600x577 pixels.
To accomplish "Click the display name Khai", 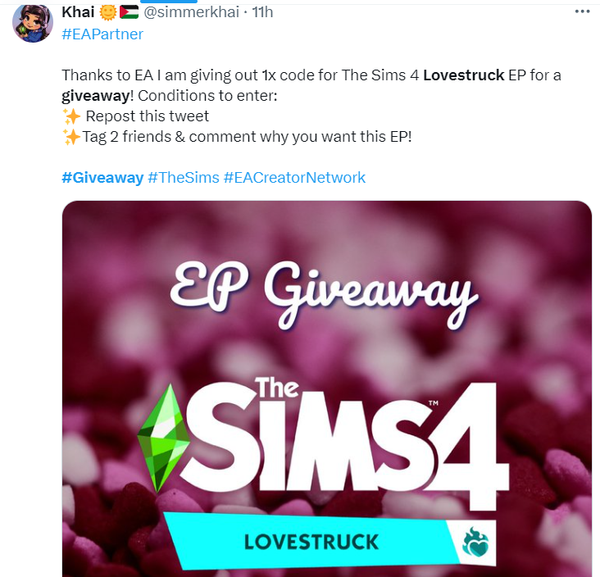I will coord(78,12).
